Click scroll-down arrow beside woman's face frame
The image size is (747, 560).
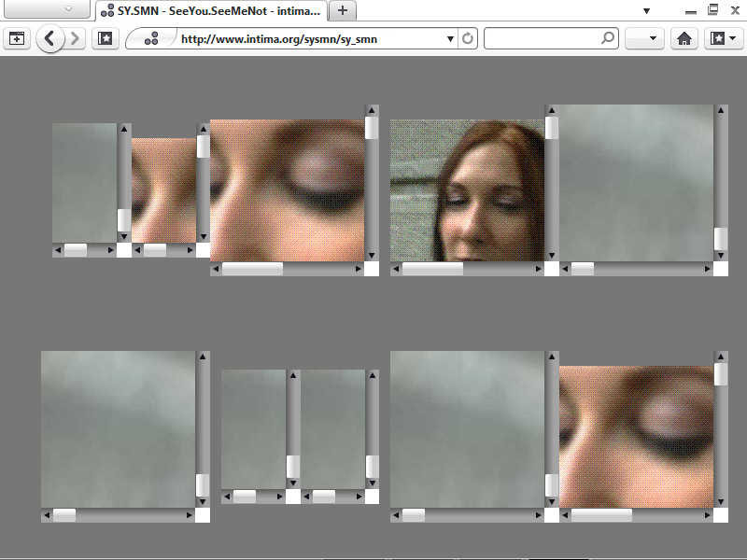(552, 254)
